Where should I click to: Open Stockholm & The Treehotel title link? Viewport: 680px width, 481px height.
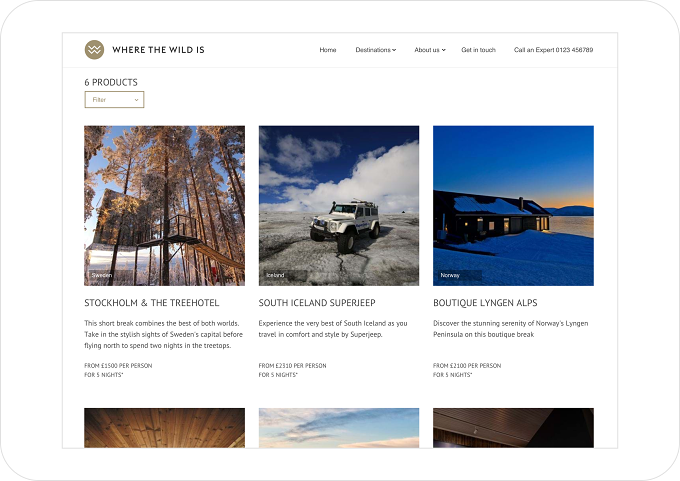coord(152,303)
